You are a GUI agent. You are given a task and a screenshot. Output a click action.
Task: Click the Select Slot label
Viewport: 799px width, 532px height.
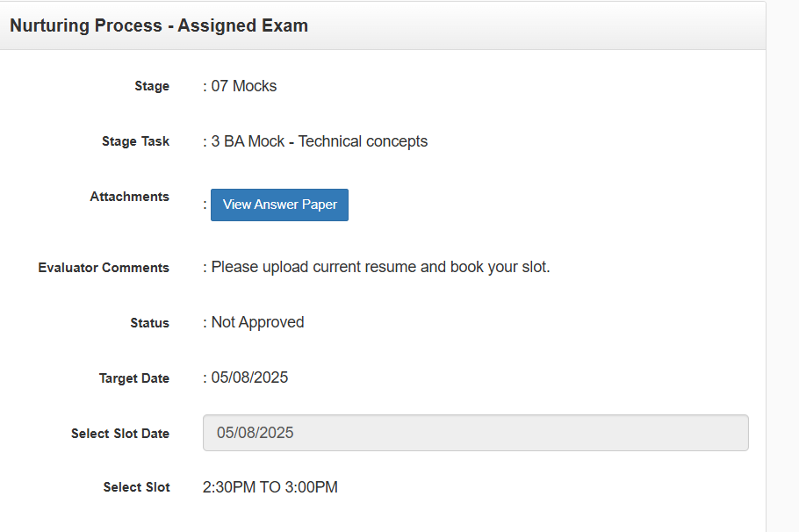(x=136, y=487)
